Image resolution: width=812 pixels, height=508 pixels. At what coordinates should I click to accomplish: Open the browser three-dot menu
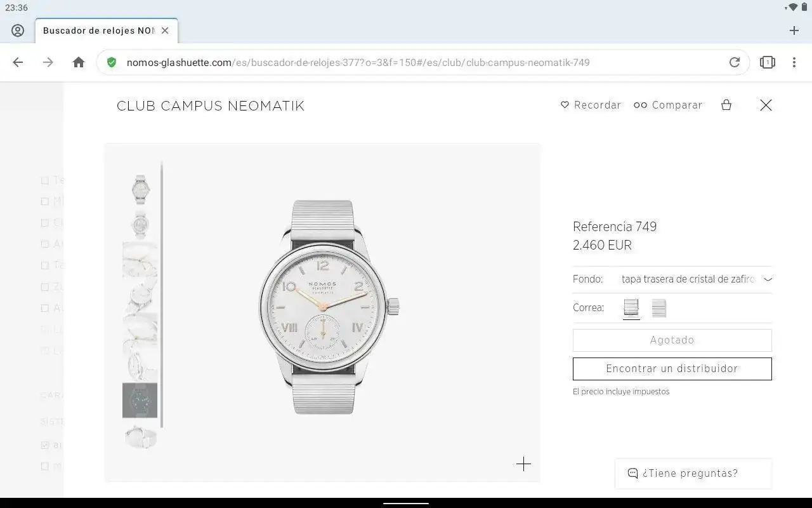pyautogui.click(x=794, y=62)
